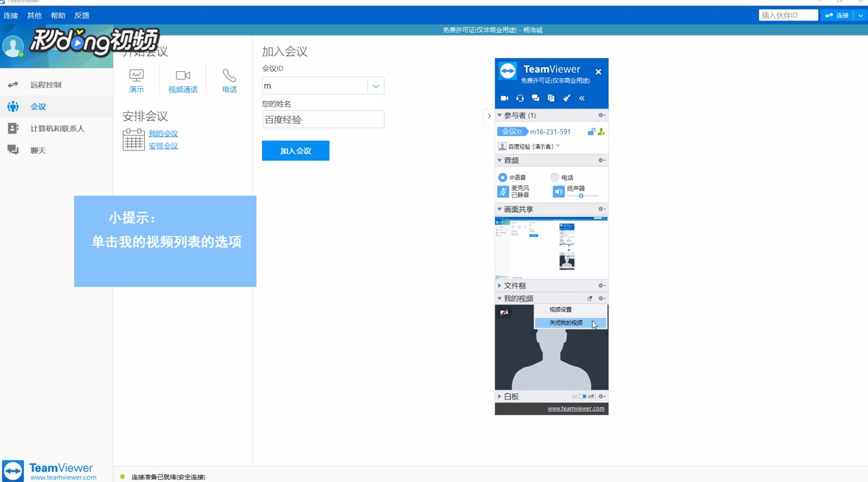Click the screen sharing preview thumbnail
Screen dimensions: 868x482
click(551, 248)
